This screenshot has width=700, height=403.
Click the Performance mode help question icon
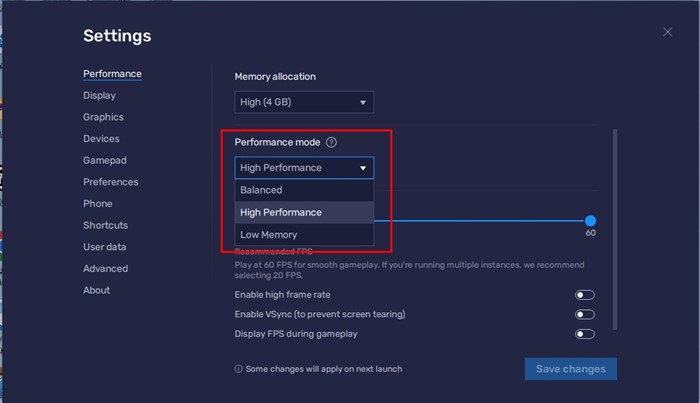coord(331,143)
